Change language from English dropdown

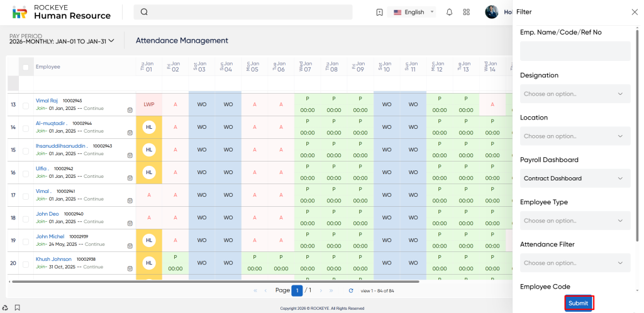(414, 12)
